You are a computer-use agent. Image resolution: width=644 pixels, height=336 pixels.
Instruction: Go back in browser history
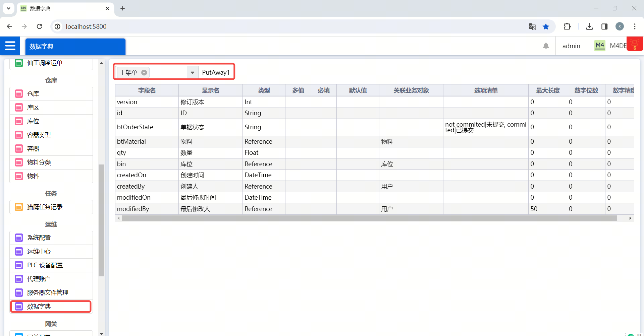click(x=9, y=26)
